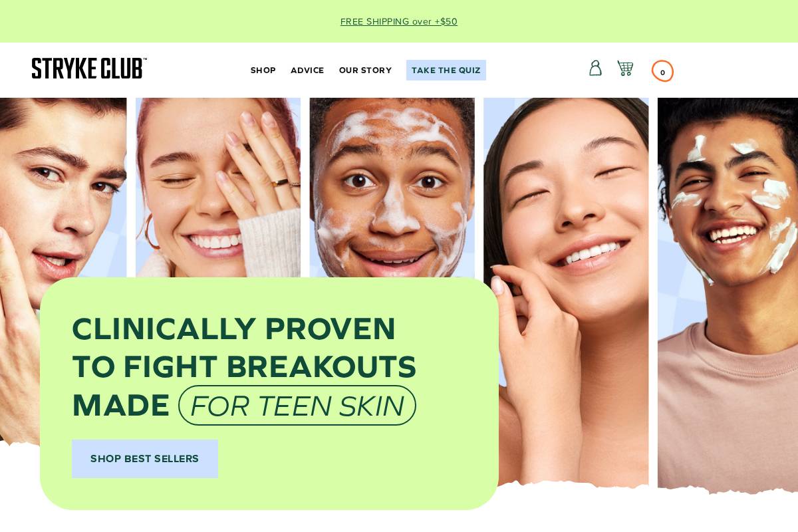Select the photo of the woman covering her eye

(218, 188)
